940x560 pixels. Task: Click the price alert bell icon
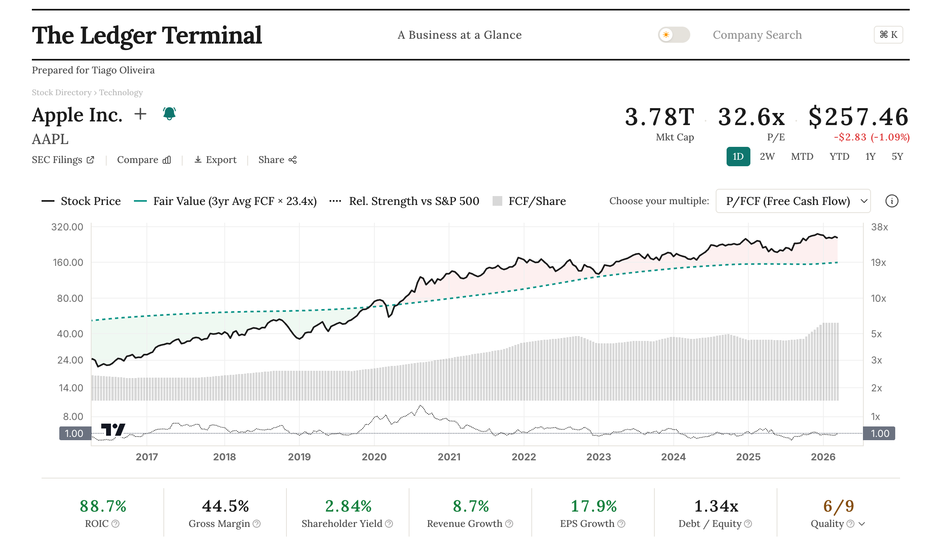[x=169, y=113]
